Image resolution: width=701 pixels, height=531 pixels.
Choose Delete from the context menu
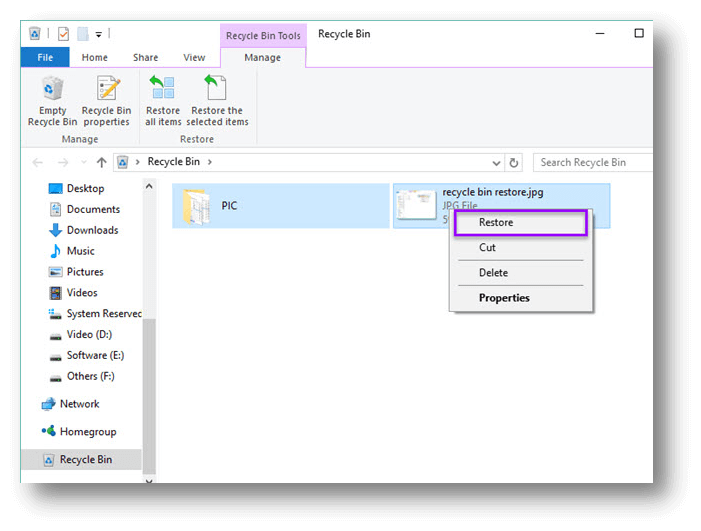(x=493, y=273)
